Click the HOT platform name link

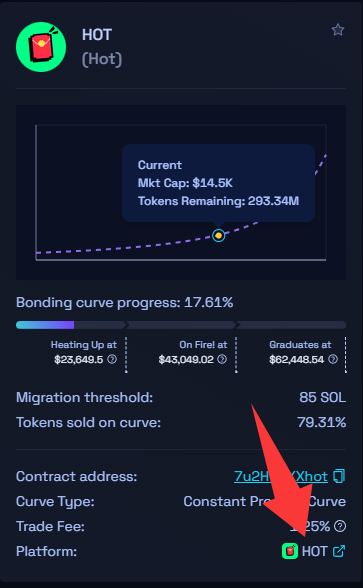(x=315, y=551)
